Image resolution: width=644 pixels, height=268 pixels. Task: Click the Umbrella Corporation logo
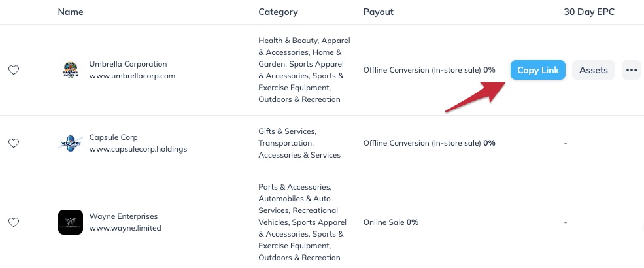pyautogui.click(x=70, y=70)
